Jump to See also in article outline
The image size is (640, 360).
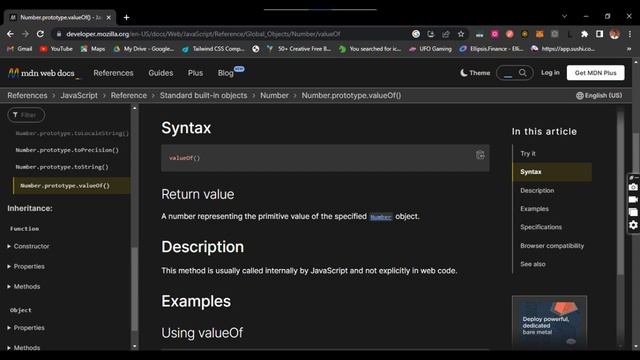pyautogui.click(x=533, y=264)
